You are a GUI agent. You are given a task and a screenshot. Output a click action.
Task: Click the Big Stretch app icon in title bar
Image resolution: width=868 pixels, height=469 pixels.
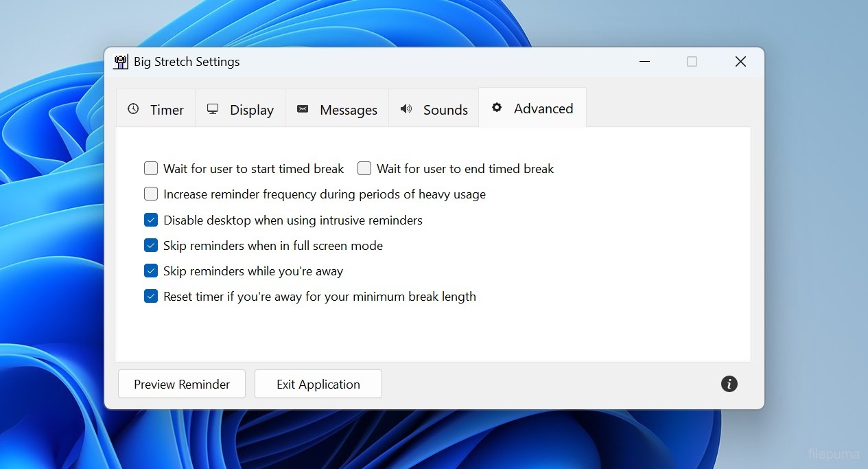121,62
